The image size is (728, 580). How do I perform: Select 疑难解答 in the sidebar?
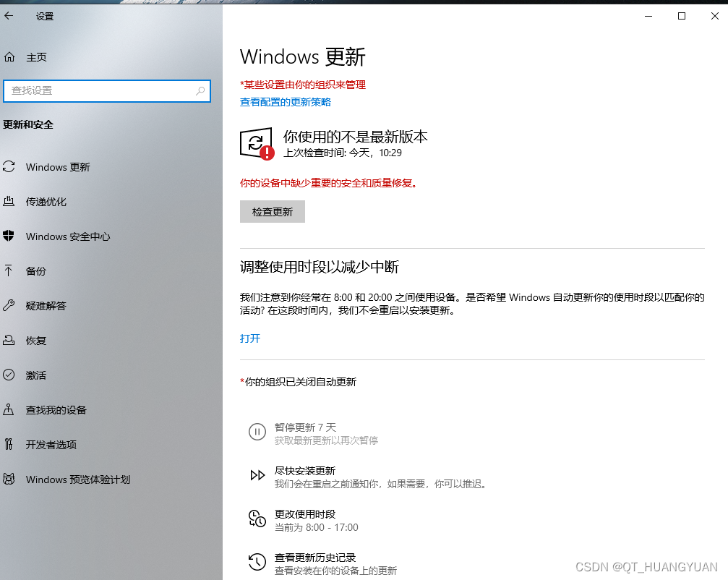pos(46,306)
